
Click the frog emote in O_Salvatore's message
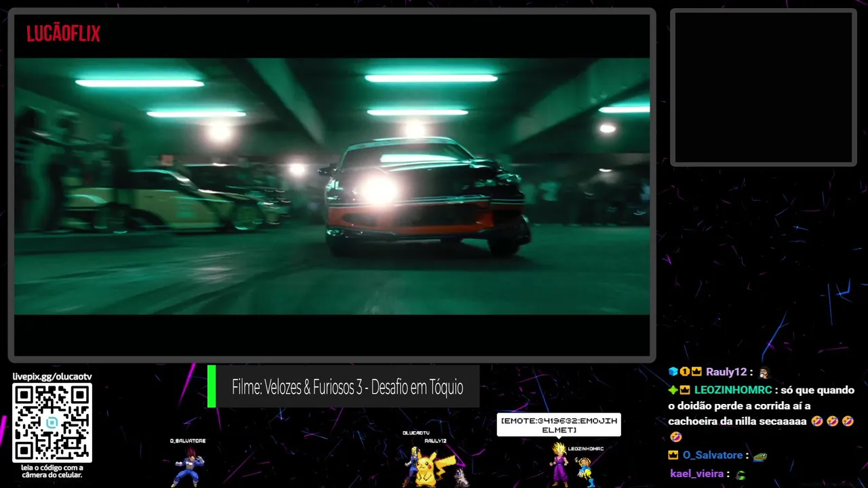[760, 456]
